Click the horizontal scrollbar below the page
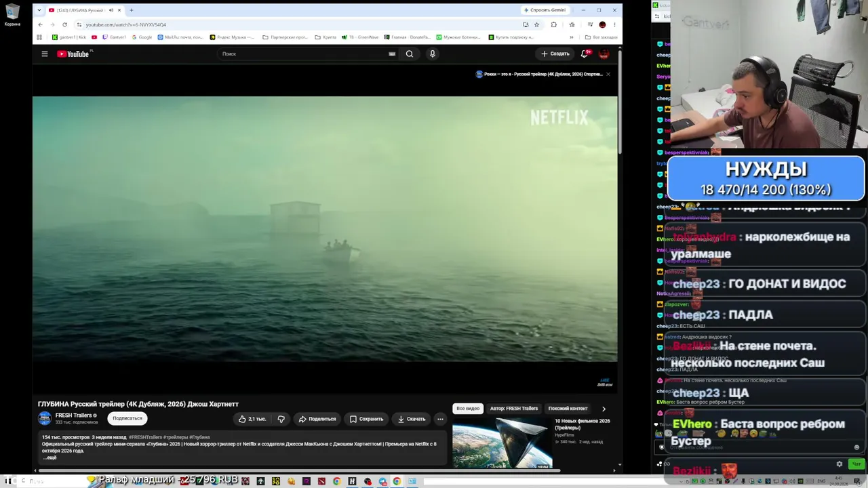Screen dimensions: 868x488 point(298,470)
